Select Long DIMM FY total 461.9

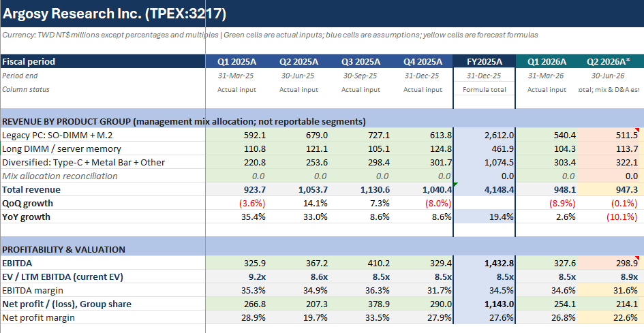[x=485, y=148]
